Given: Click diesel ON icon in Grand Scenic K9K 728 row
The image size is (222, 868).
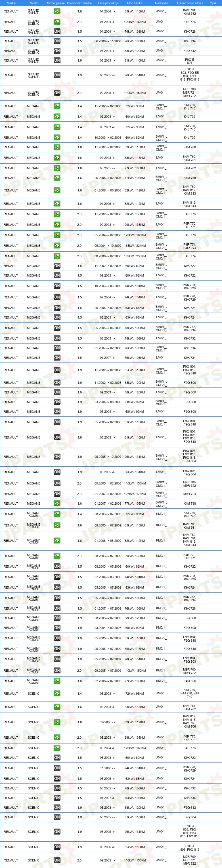Looking at the screenshot, I should pos(57,31).
